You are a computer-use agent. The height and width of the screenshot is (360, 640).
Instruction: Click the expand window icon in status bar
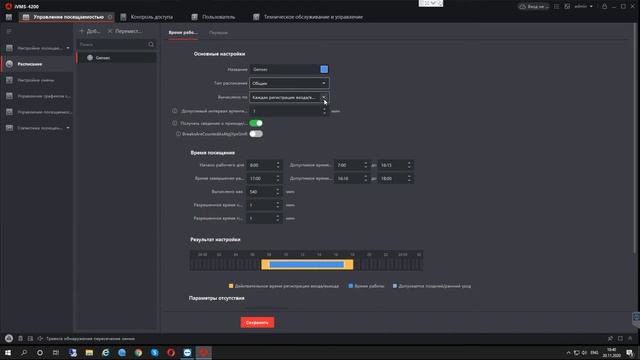click(x=620, y=338)
